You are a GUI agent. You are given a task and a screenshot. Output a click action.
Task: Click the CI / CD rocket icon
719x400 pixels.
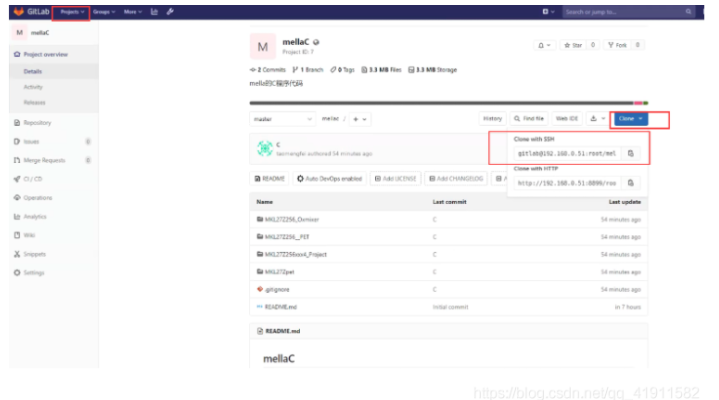pyautogui.click(x=17, y=179)
